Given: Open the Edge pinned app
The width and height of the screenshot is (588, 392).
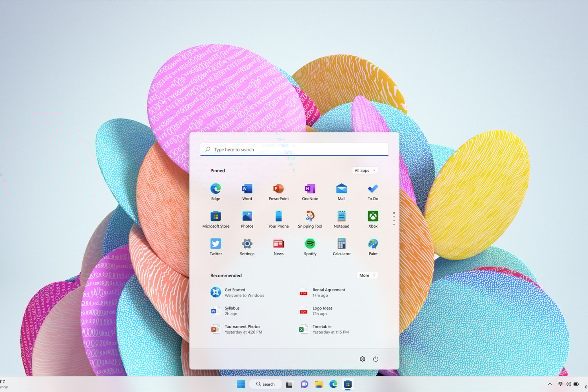Looking at the screenshot, I should 216,192.
